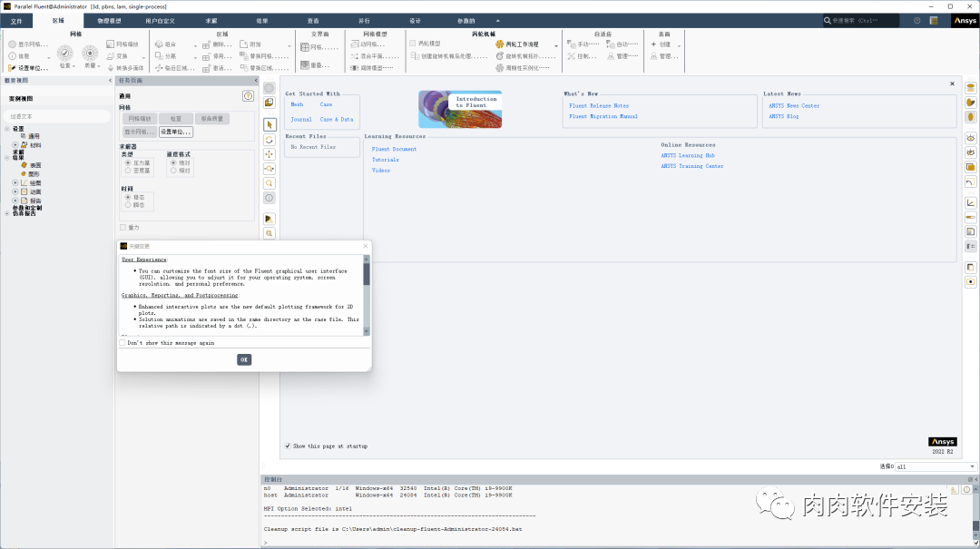Enable the 重力 gravity checkbox
980x549 pixels.
point(123,228)
